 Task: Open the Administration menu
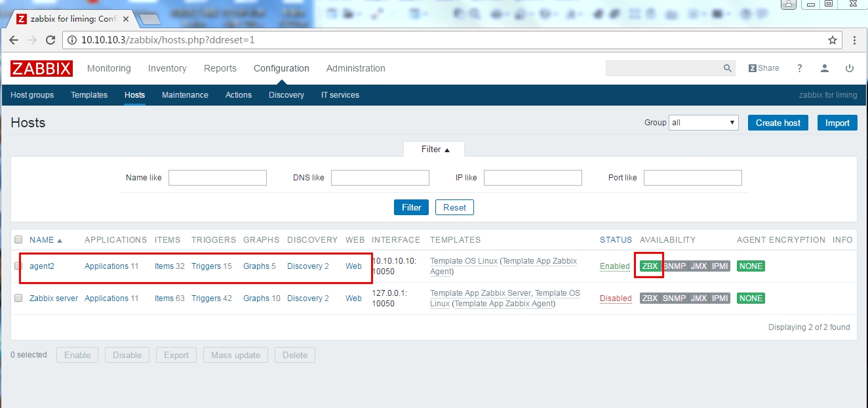[356, 68]
